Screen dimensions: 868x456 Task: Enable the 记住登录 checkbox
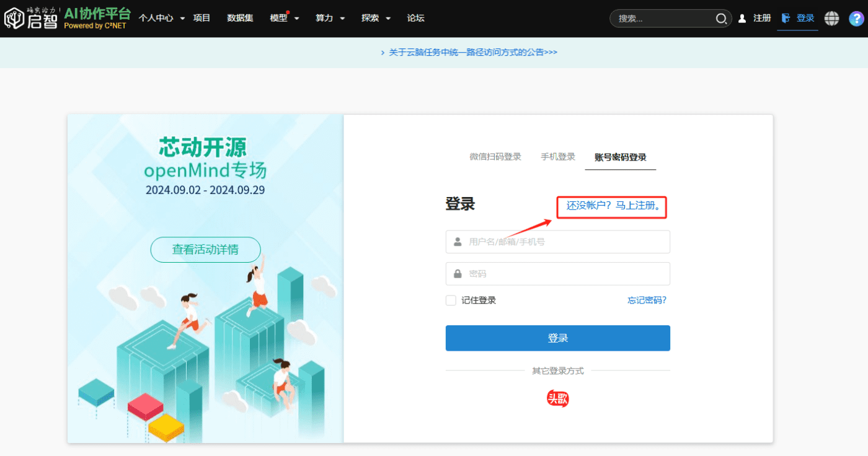[x=450, y=300]
